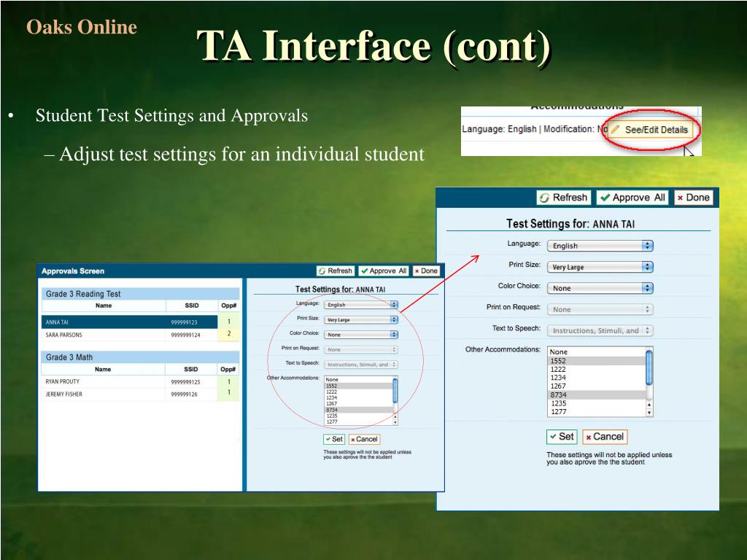Click SSID 9999999124 for Sara Parsons
Screen dimensions: 747x560
pos(185,335)
